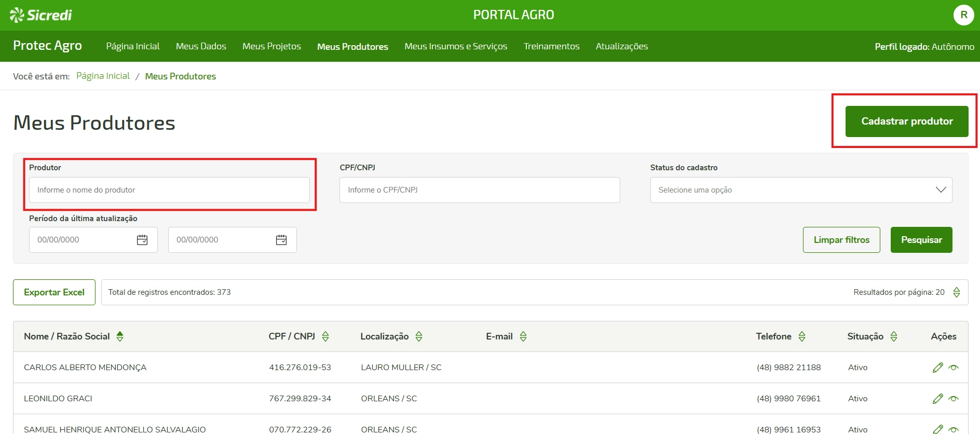Edit Leonildo Graci using pencil icon

tap(937, 399)
